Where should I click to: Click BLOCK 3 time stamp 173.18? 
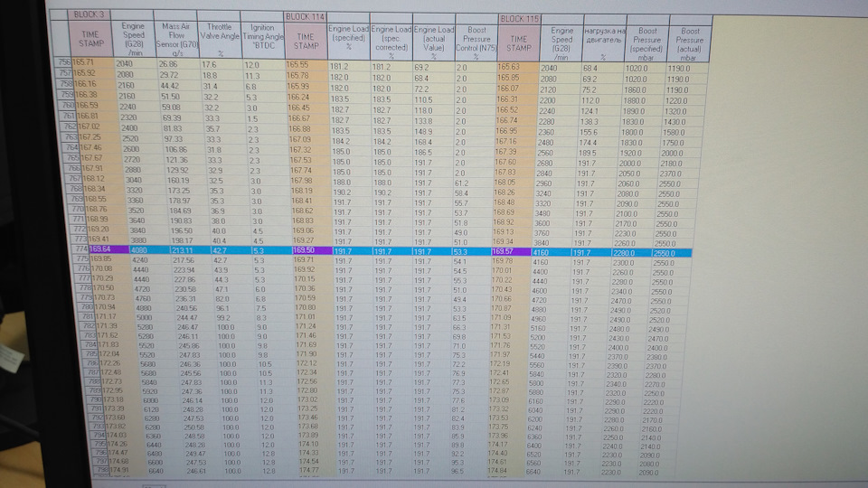[x=114, y=399]
